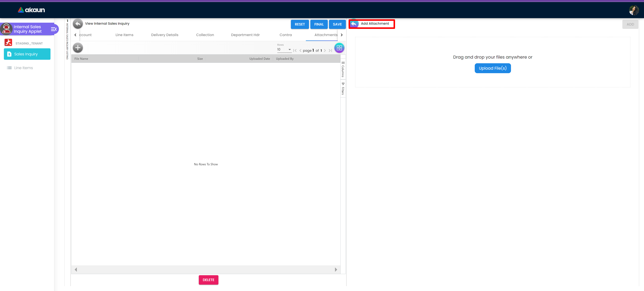Sort by File Name column header

click(x=81, y=59)
